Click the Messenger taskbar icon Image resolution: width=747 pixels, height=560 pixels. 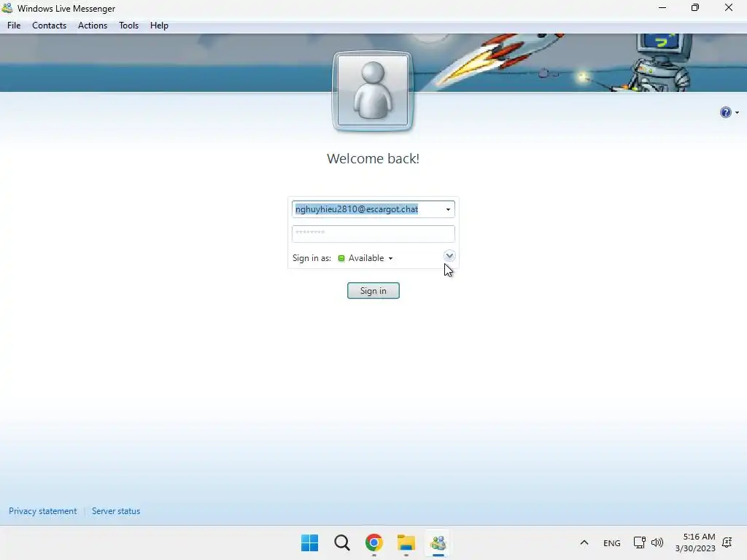tap(438, 542)
